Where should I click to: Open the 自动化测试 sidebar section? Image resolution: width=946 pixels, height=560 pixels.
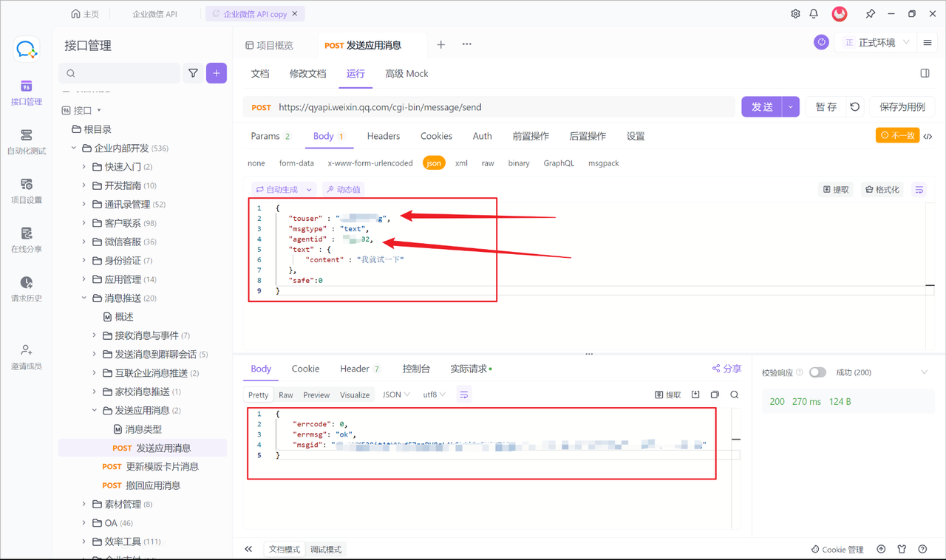[x=27, y=143]
